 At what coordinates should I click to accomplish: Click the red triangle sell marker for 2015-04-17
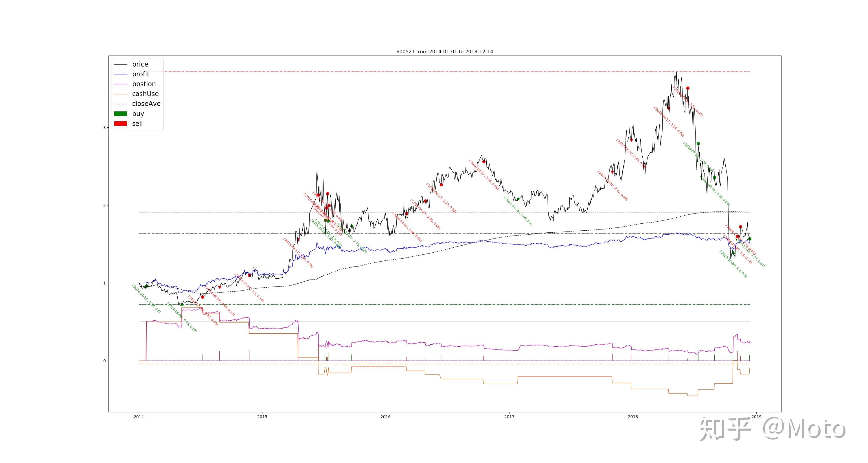pyautogui.click(x=298, y=240)
